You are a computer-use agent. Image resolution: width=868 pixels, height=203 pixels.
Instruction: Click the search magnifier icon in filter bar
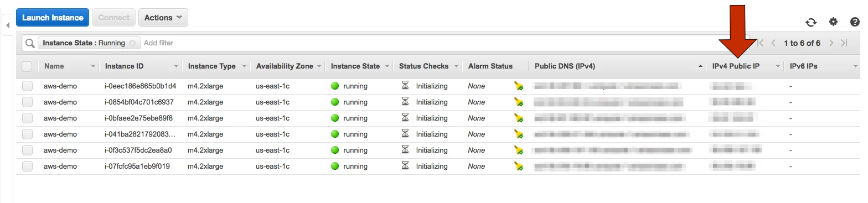click(30, 43)
